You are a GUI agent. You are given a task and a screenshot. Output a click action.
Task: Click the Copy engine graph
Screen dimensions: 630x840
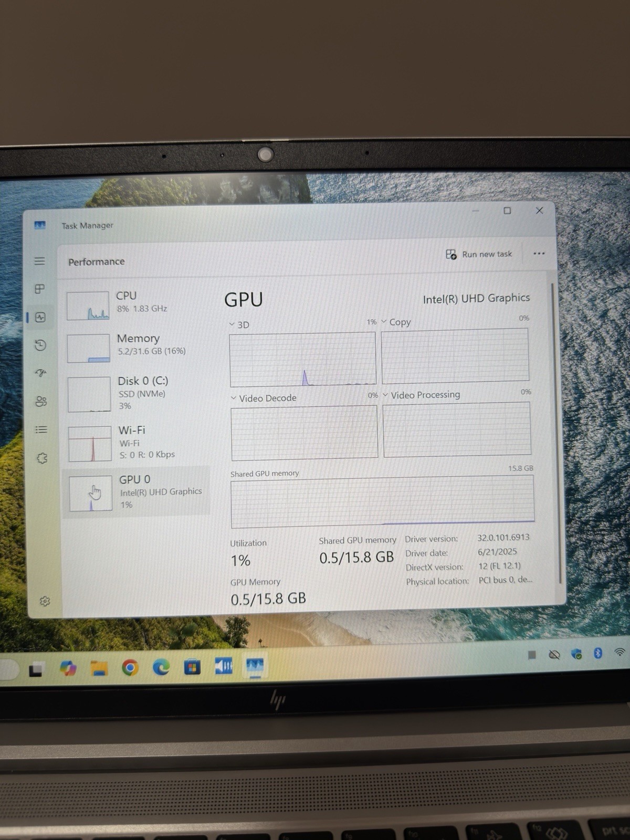point(455,355)
